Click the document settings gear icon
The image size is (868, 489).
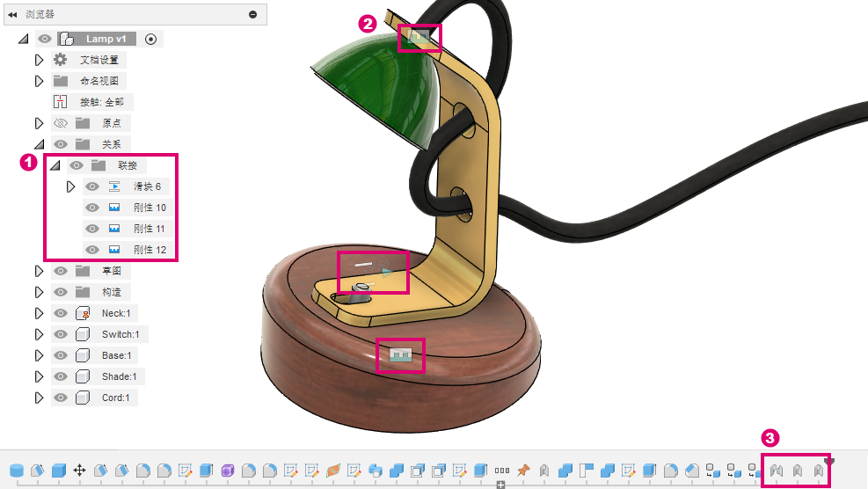click(61, 60)
